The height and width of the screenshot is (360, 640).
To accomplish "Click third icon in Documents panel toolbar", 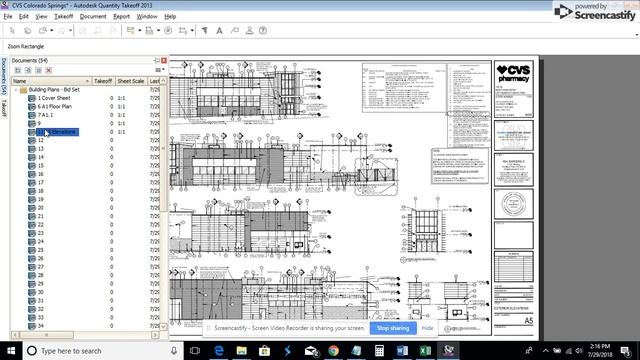I will 38,70.
